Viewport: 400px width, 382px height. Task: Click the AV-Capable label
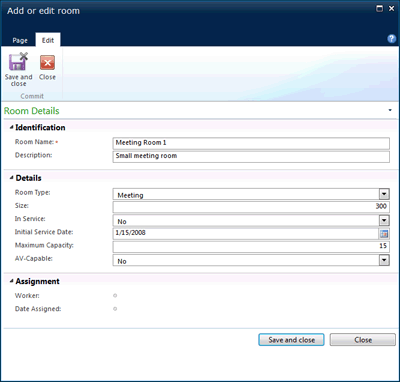click(34, 259)
